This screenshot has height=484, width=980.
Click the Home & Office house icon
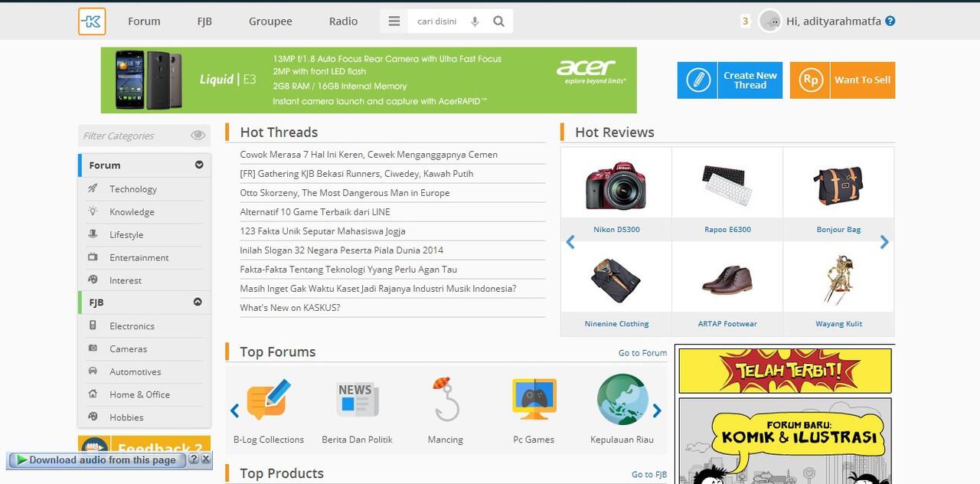coord(93,394)
